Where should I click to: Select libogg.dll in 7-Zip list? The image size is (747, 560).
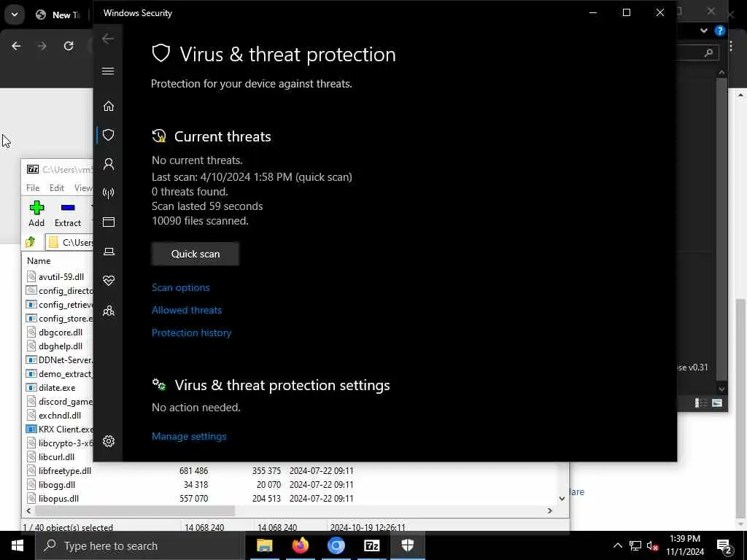pos(57,485)
